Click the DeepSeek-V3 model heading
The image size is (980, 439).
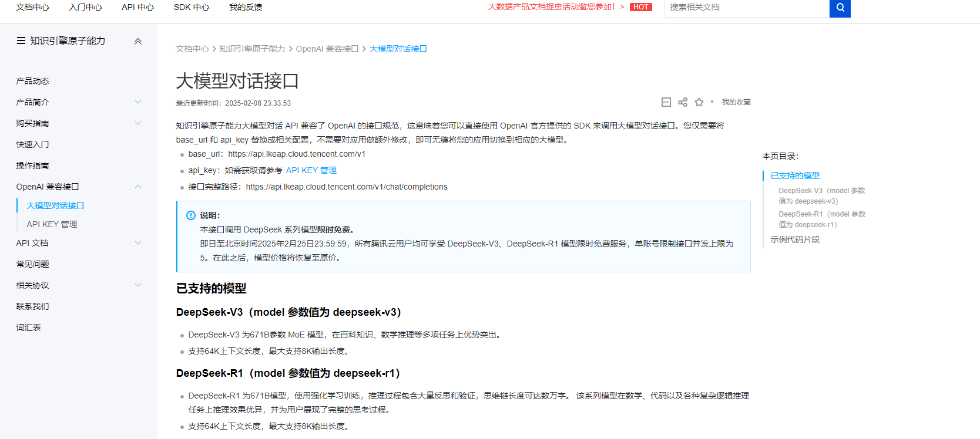click(288, 312)
